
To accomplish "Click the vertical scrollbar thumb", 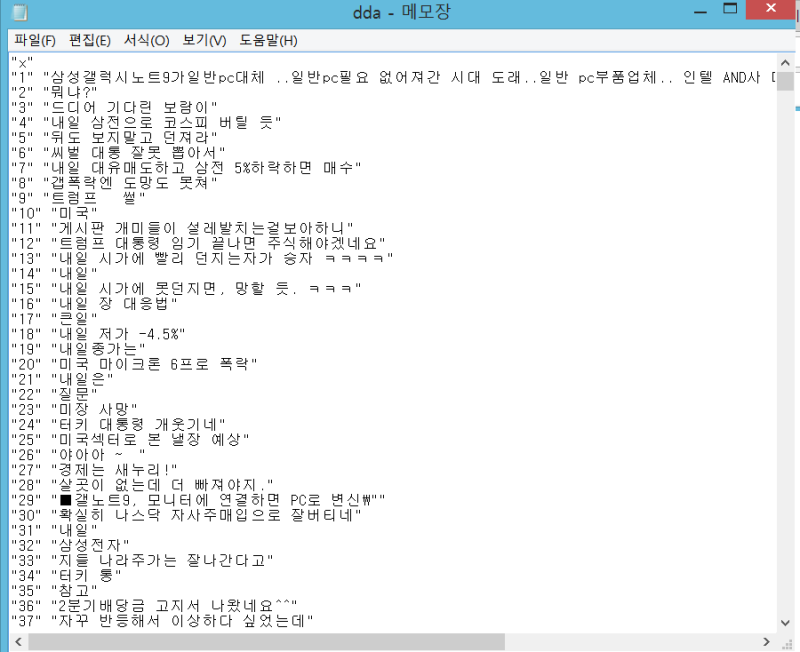I will click(785, 81).
